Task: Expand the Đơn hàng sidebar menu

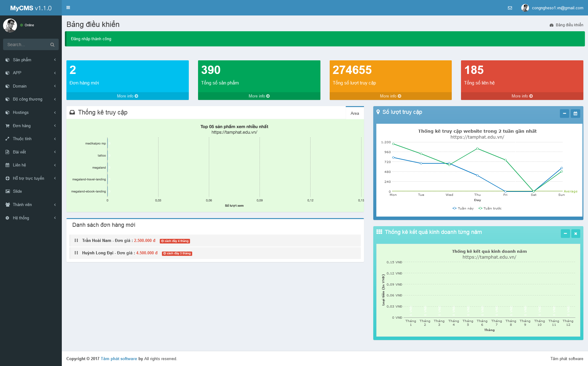Action: click(31, 126)
